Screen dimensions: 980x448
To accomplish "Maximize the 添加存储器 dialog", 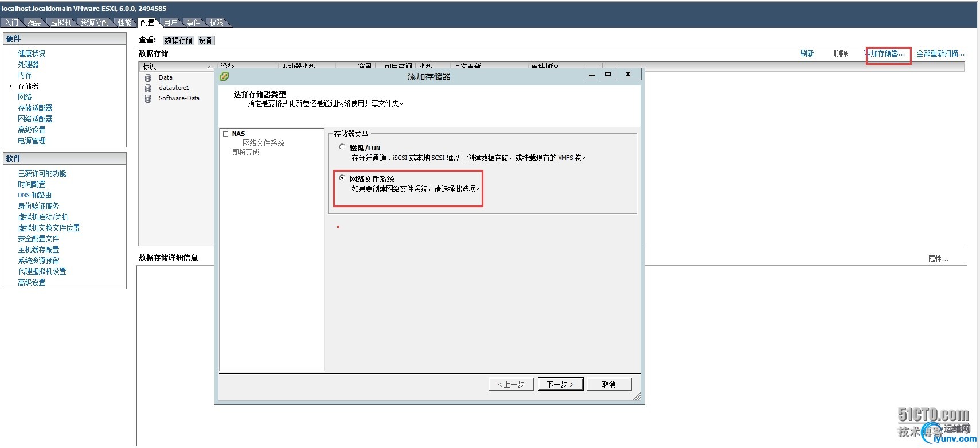I will (x=608, y=74).
